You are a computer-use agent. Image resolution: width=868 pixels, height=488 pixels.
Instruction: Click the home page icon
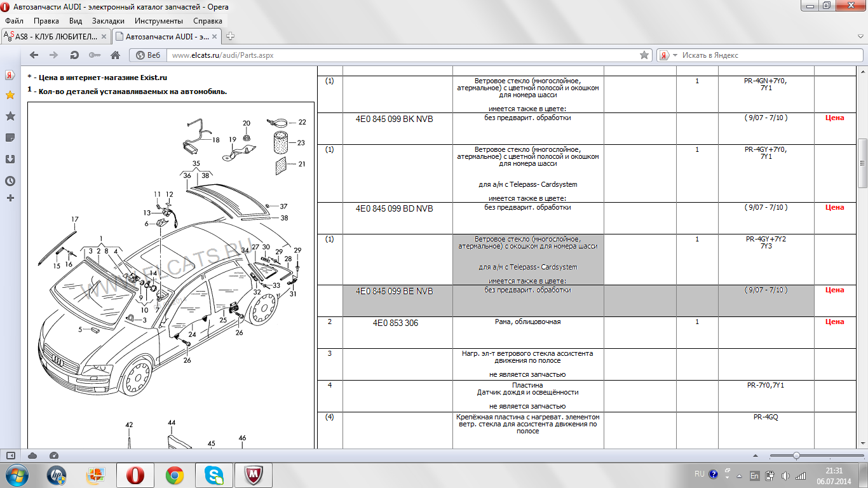point(115,55)
